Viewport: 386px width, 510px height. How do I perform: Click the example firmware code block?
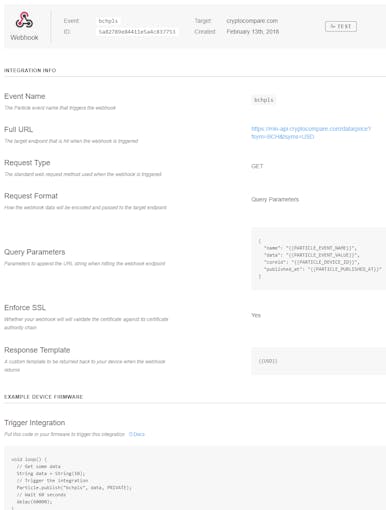click(195, 478)
